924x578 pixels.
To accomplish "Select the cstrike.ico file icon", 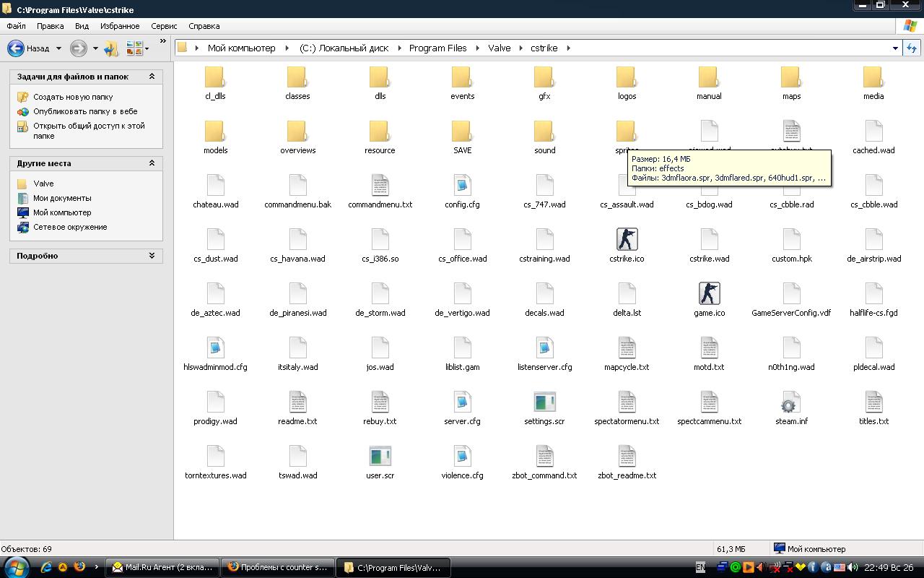I will click(627, 239).
